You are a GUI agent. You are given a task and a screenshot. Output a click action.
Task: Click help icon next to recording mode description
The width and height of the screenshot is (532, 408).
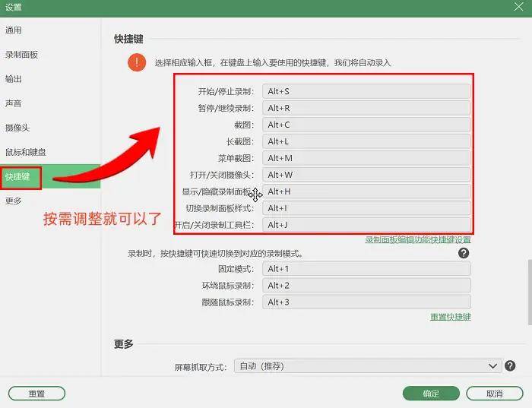pyautogui.click(x=463, y=254)
